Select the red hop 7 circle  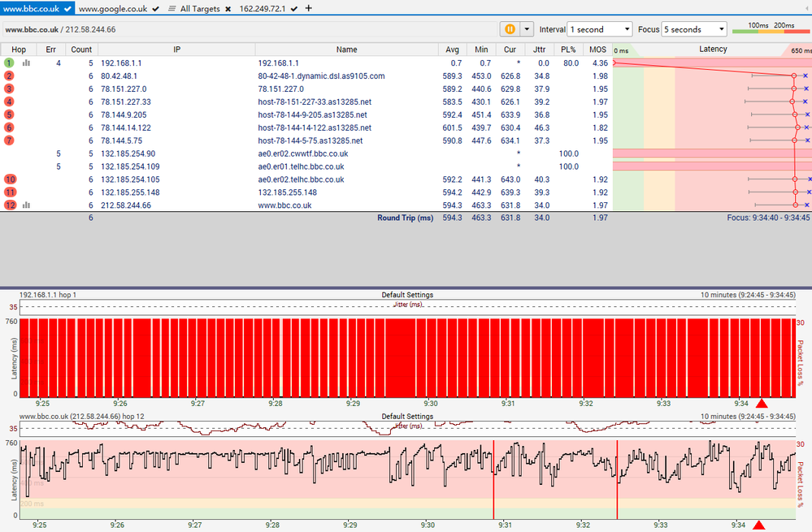click(x=9, y=141)
